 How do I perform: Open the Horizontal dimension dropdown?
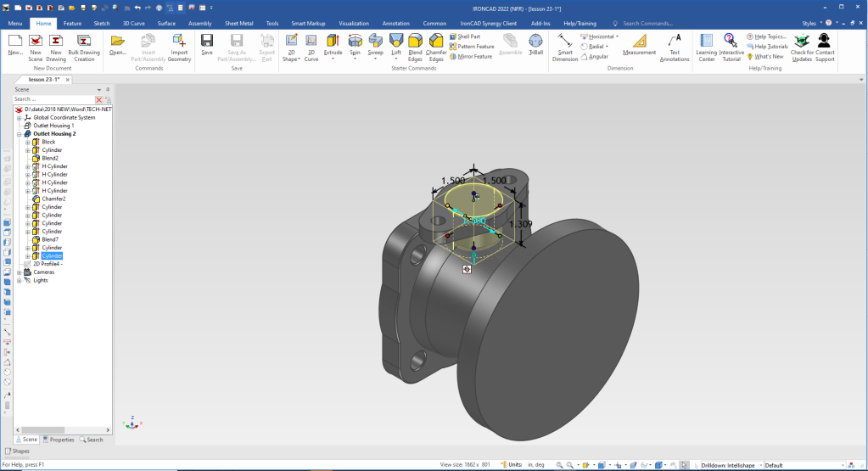(x=617, y=36)
